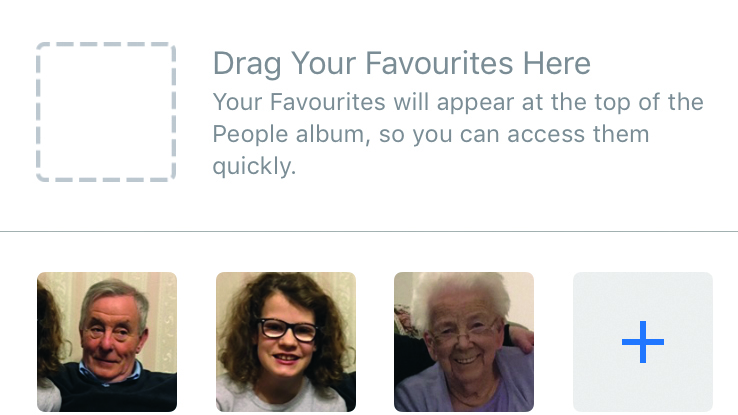Select the man in navy jumper

(107, 342)
